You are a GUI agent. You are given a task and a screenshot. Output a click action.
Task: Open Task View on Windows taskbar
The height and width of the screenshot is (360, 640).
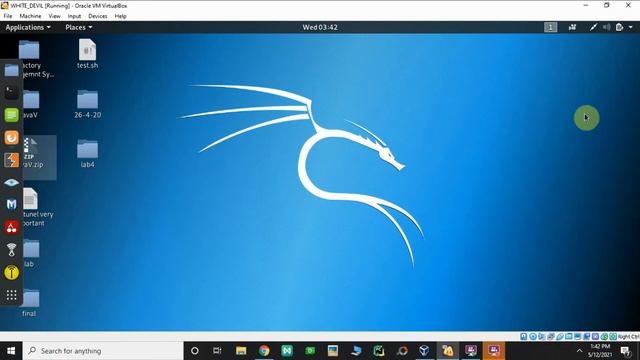click(x=217, y=351)
